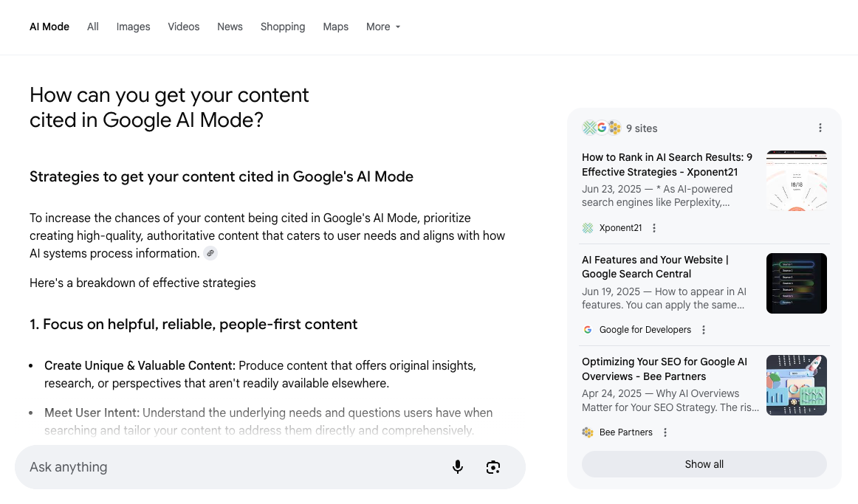Open the Bee Partners article thumbnail
Image resolution: width=858 pixels, height=504 pixels.
pyautogui.click(x=797, y=385)
